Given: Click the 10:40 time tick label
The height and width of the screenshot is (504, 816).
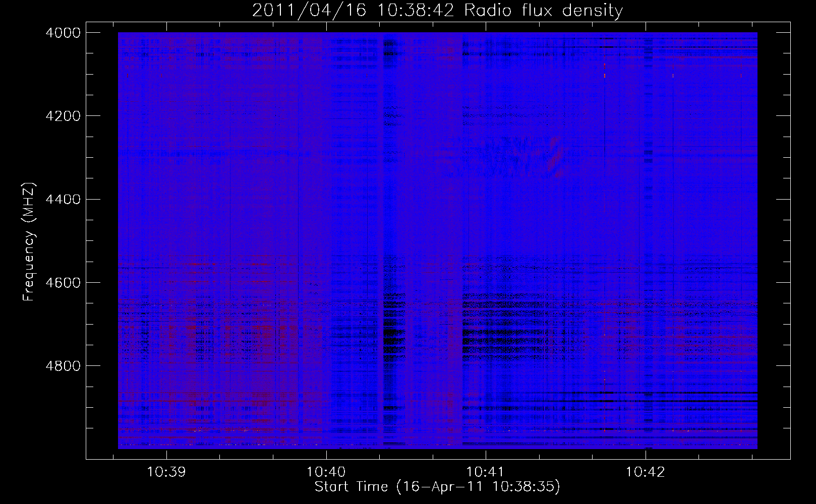Looking at the screenshot, I should (326, 472).
